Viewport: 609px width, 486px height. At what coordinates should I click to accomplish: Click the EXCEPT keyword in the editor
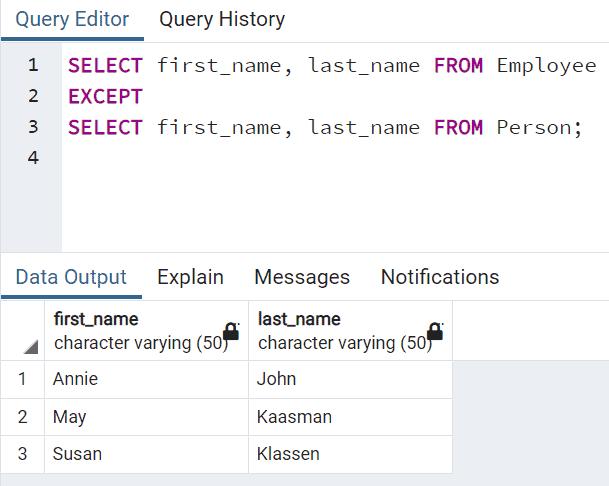point(105,97)
